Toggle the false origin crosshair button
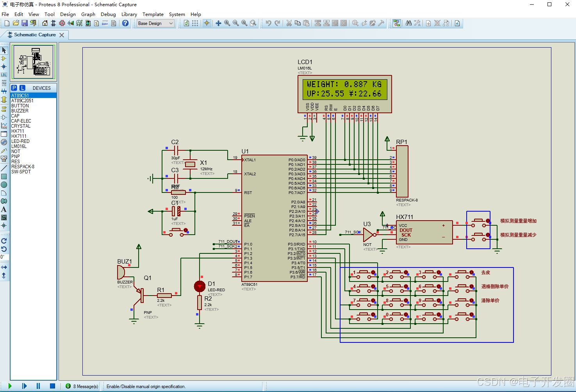The width and height of the screenshot is (576, 392). (x=207, y=23)
